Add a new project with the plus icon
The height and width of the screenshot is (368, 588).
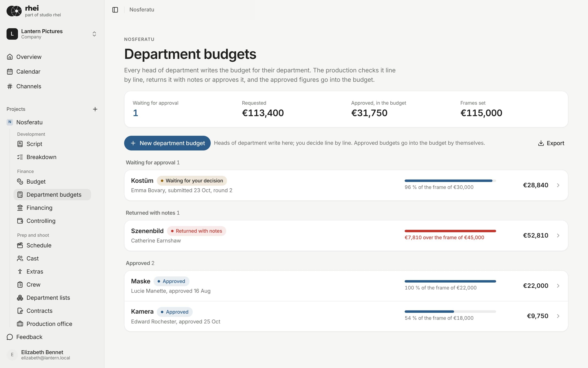(x=95, y=109)
